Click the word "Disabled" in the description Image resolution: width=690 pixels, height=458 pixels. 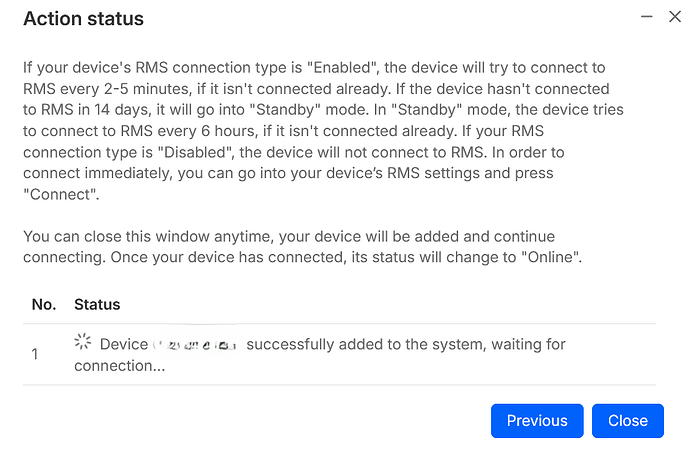tap(195, 152)
